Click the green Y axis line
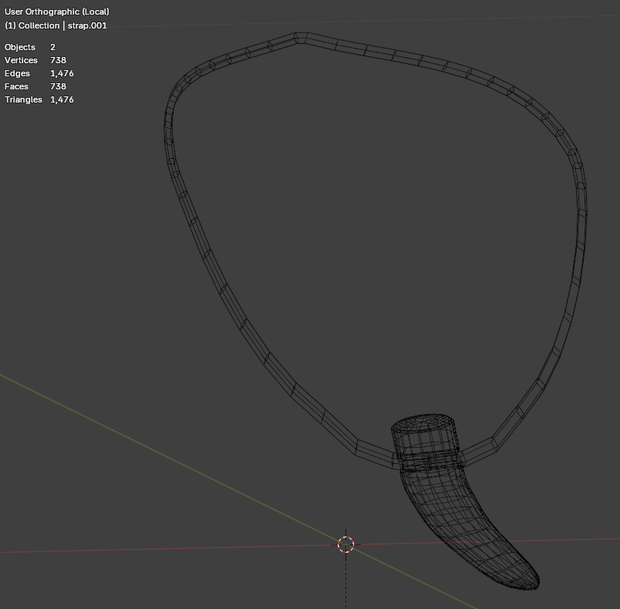 point(158,453)
